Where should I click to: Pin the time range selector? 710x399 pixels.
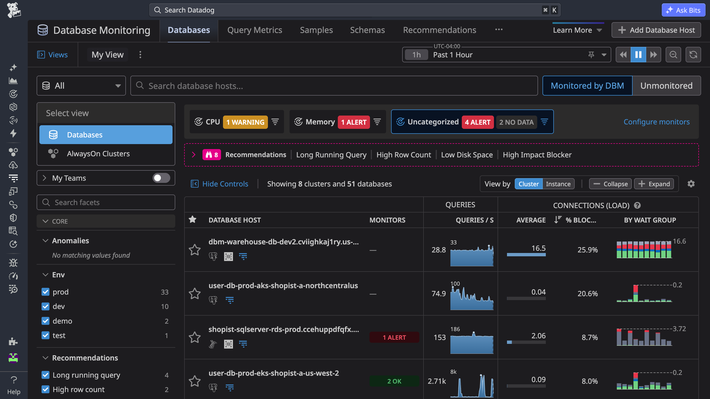[x=591, y=55]
